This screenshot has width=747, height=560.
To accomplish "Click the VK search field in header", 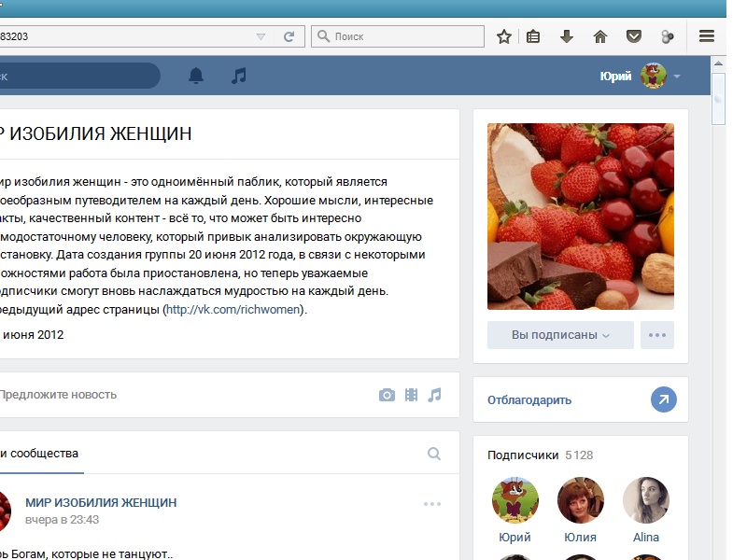I will [79, 76].
